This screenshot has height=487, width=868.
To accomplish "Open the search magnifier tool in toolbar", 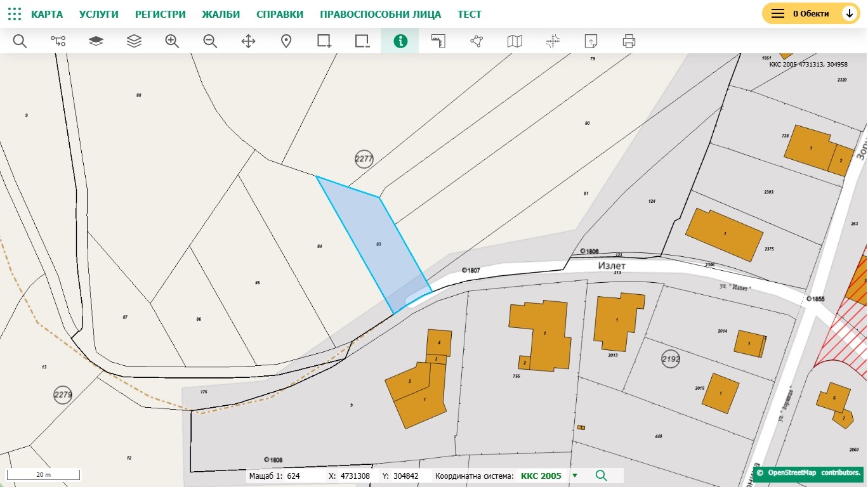I will point(20,41).
